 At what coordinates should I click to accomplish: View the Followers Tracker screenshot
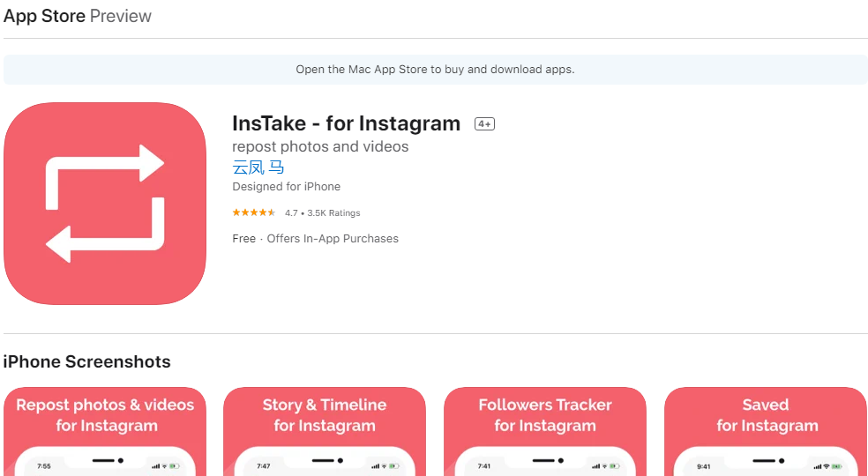click(545, 432)
